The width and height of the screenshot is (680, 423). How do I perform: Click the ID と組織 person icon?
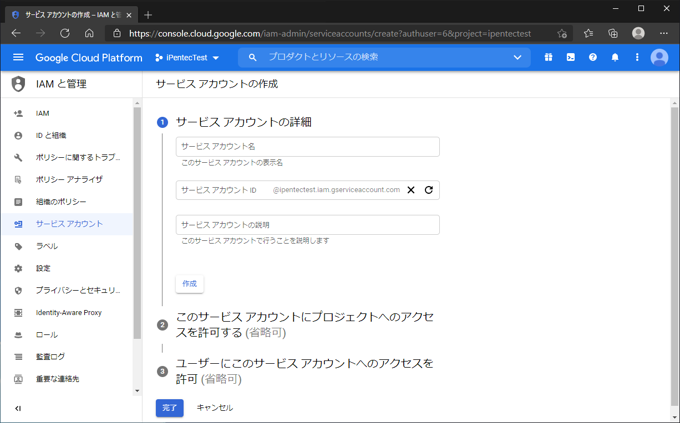pos(18,135)
